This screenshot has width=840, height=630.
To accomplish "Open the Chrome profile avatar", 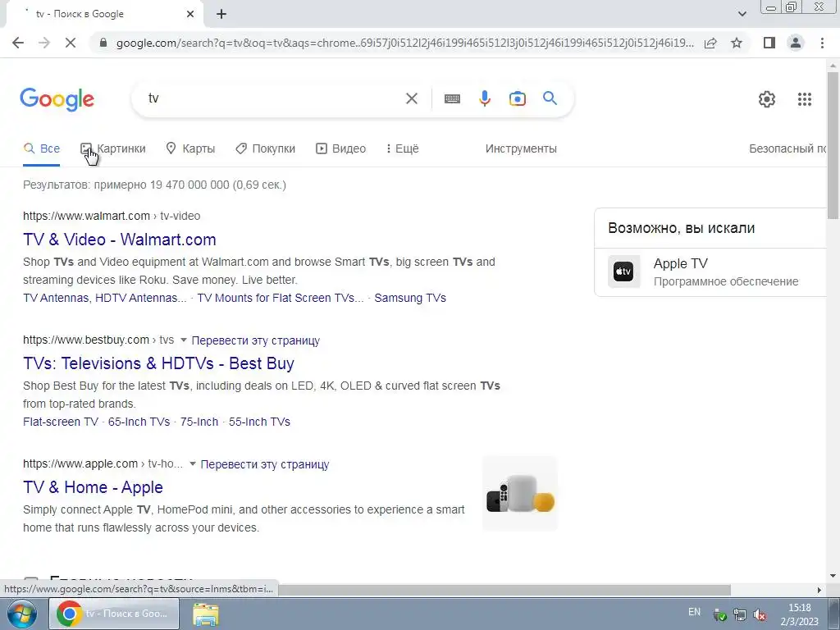I will tap(796, 43).
